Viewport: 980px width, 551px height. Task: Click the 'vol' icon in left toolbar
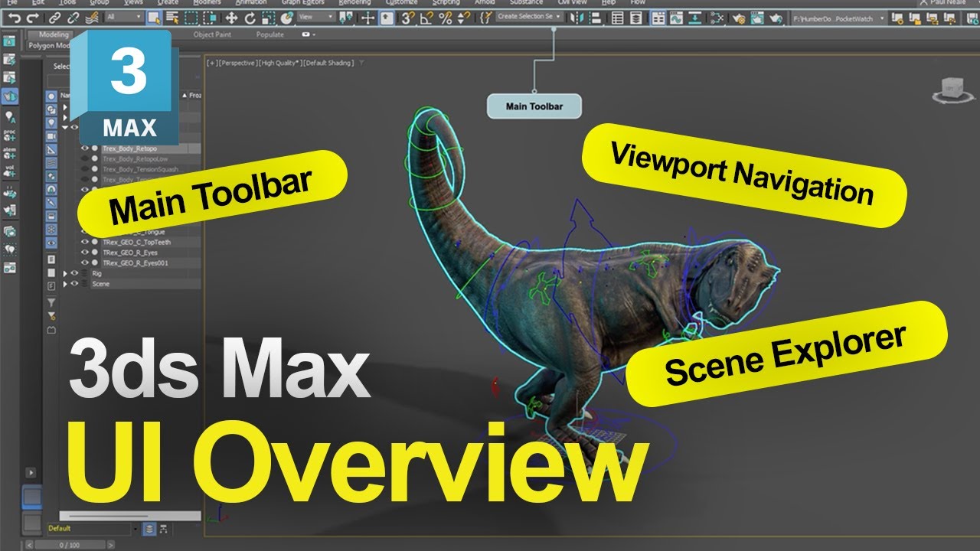(x=10, y=172)
